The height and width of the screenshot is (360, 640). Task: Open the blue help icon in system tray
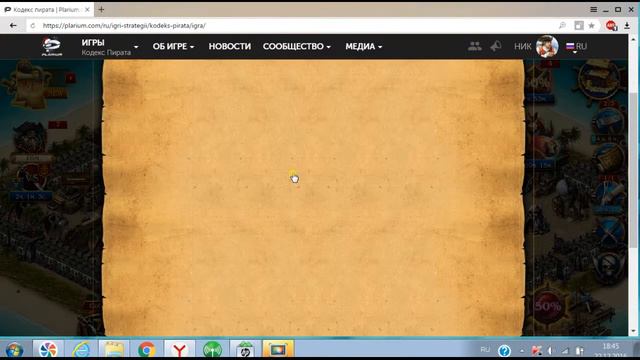point(504,350)
